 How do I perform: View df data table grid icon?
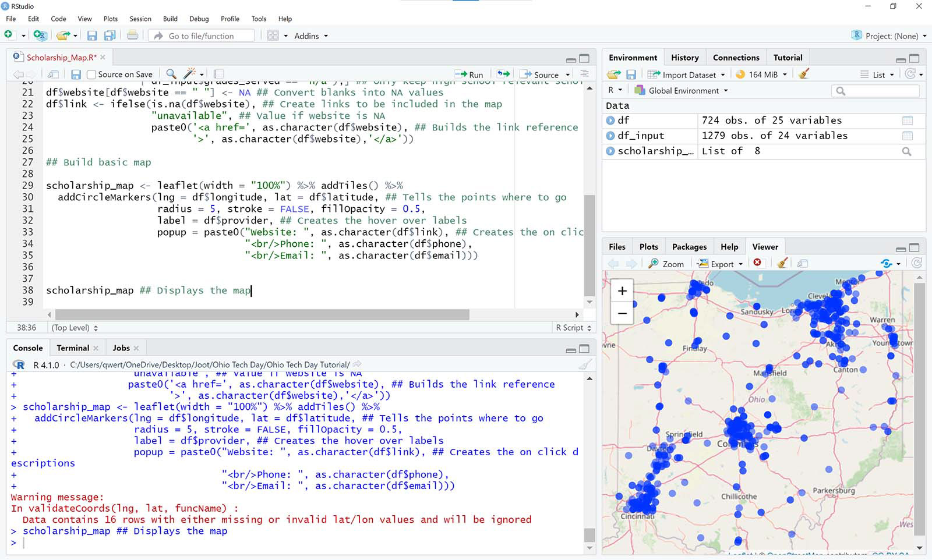pyautogui.click(x=907, y=120)
